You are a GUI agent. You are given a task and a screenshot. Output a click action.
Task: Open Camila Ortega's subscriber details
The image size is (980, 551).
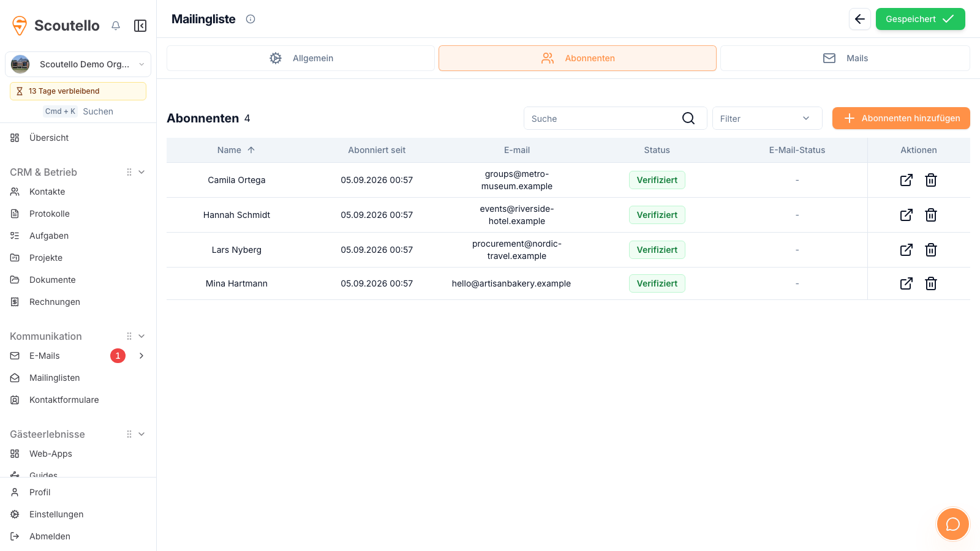[907, 180]
